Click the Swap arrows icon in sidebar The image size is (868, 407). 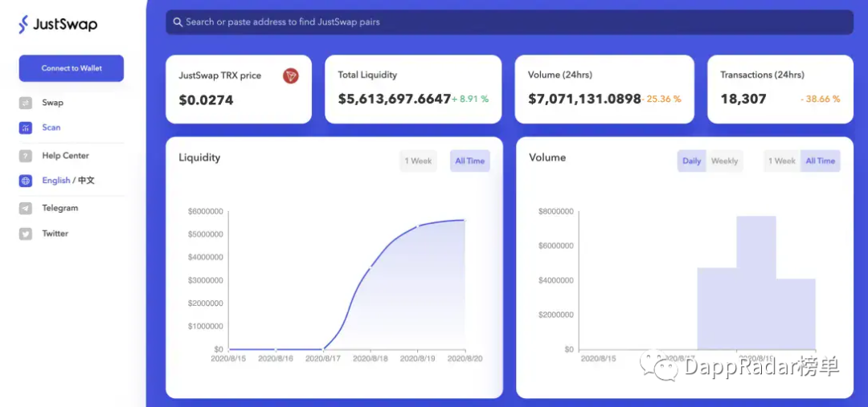(26, 103)
